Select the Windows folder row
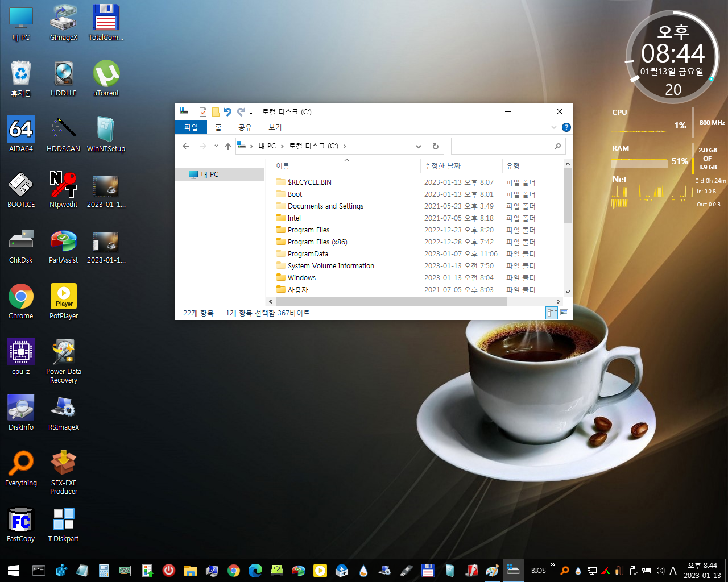Image resolution: width=728 pixels, height=582 pixels. [301, 278]
